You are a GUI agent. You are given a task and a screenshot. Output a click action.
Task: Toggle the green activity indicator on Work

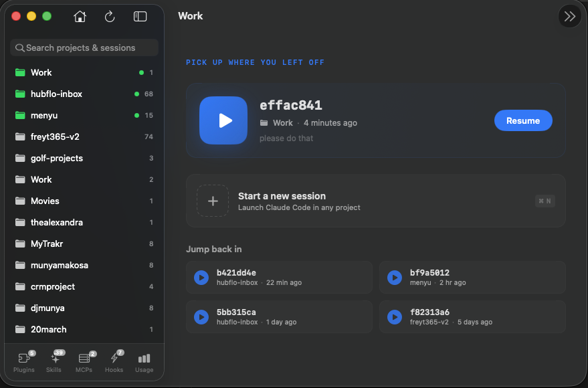click(x=140, y=72)
